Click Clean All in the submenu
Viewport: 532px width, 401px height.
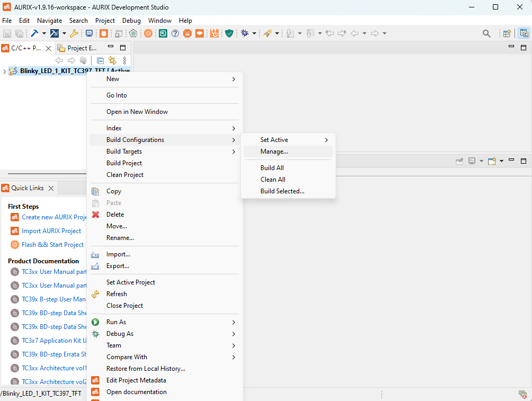tap(272, 179)
